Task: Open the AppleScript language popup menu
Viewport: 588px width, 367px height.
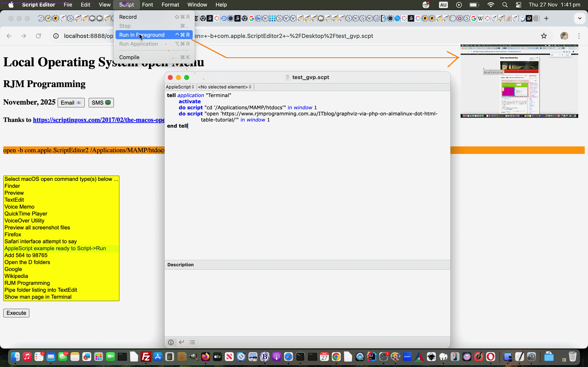Action: click(x=180, y=87)
